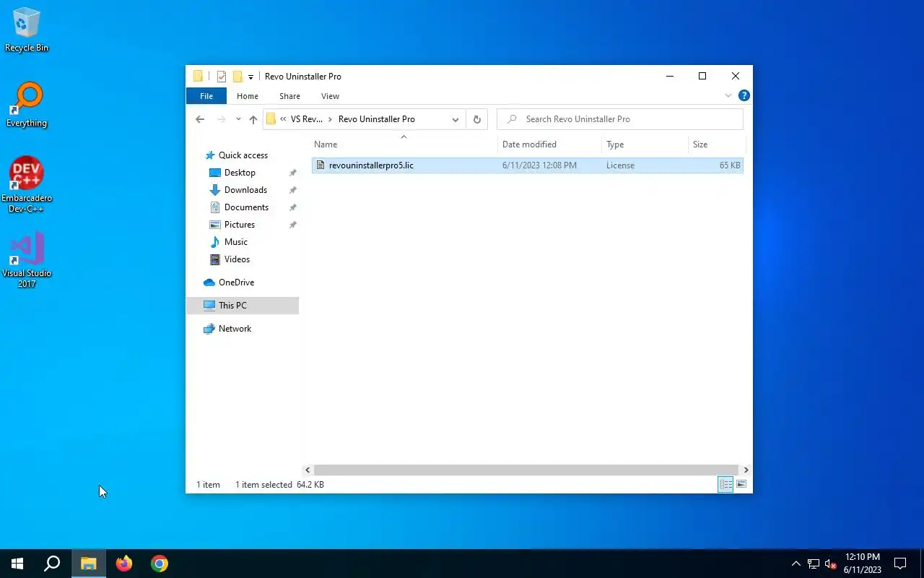This screenshot has width=924, height=578.
Task: Open Music in the navigation pane
Action: click(235, 242)
